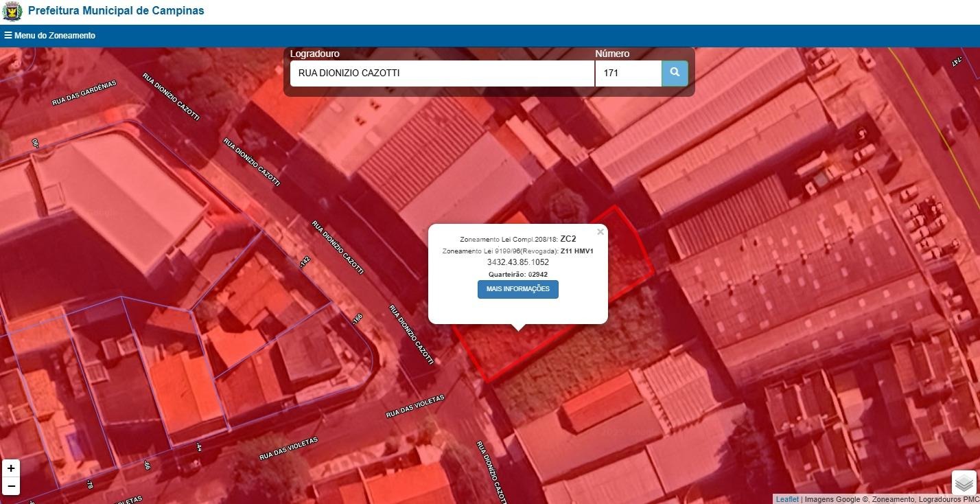The width and height of the screenshot is (980, 504).
Task: Select the lot numbered -142 on the map
Action: pyautogui.click(x=304, y=262)
